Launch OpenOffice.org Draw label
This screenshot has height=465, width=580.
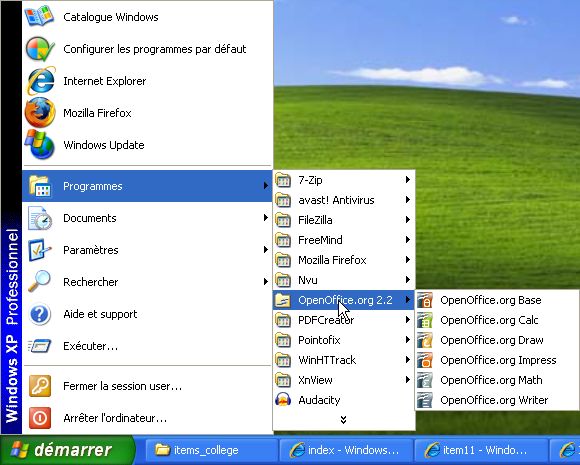tap(492, 340)
